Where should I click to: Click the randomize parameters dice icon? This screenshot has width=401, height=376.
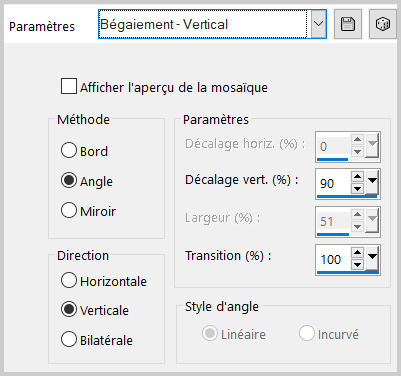pyautogui.click(x=382, y=24)
